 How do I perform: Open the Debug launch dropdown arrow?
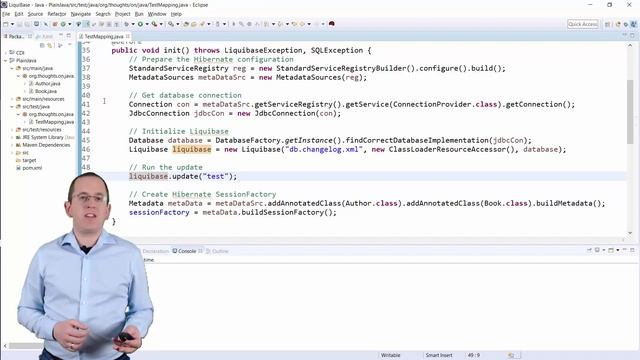[x=133, y=24]
